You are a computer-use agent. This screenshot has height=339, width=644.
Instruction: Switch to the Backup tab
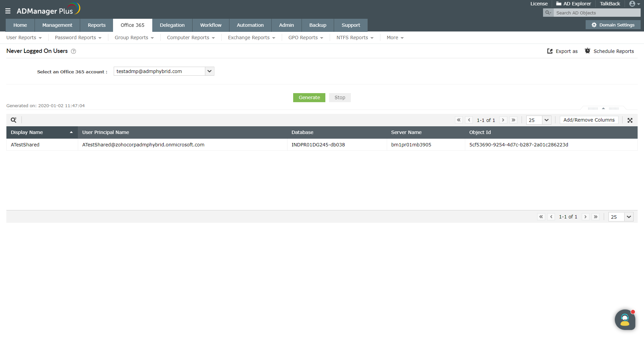(318, 25)
